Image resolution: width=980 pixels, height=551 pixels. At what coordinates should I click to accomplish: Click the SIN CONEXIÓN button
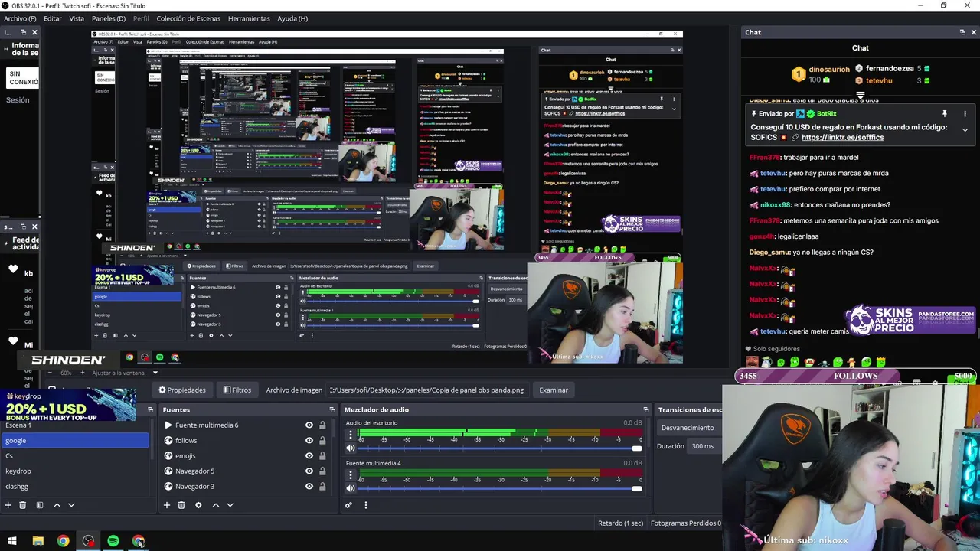tap(24, 78)
